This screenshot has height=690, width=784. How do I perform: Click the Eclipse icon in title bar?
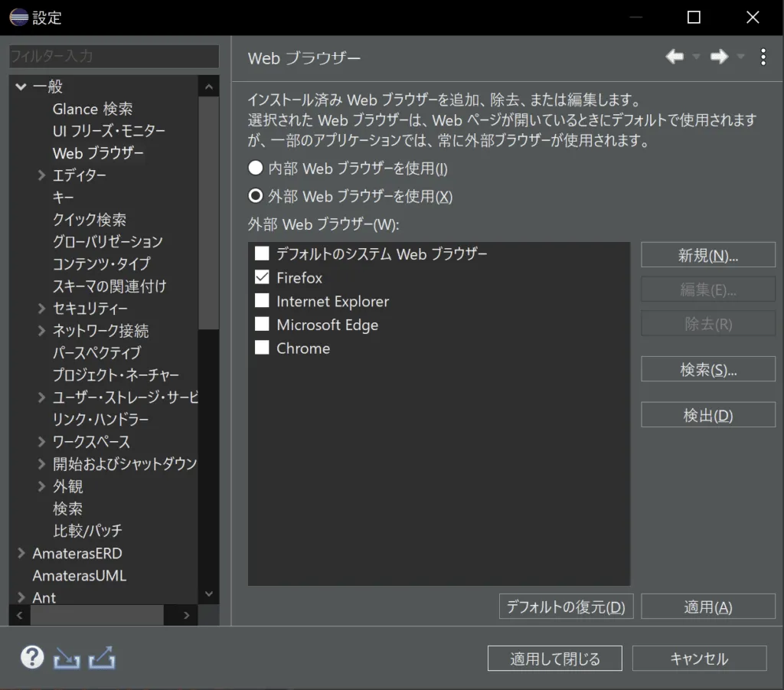tap(19, 17)
